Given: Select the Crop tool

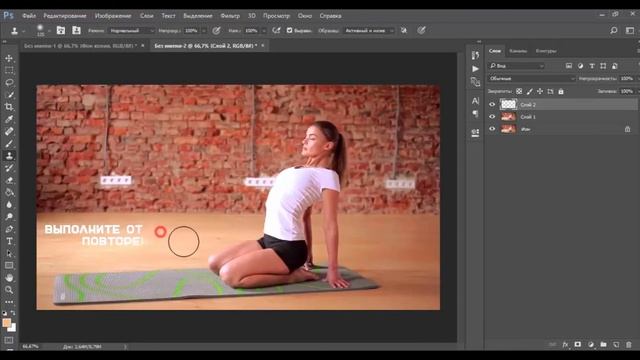Looking at the screenshot, I should click(9, 107).
